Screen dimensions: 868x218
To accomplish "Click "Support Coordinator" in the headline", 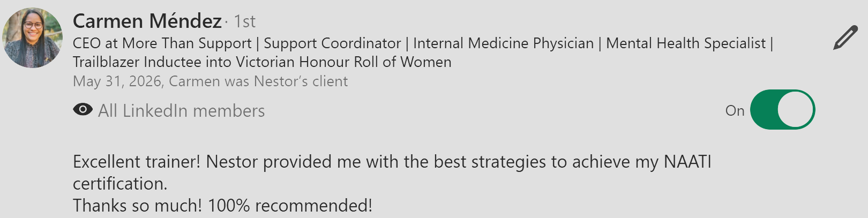I will tap(332, 43).
